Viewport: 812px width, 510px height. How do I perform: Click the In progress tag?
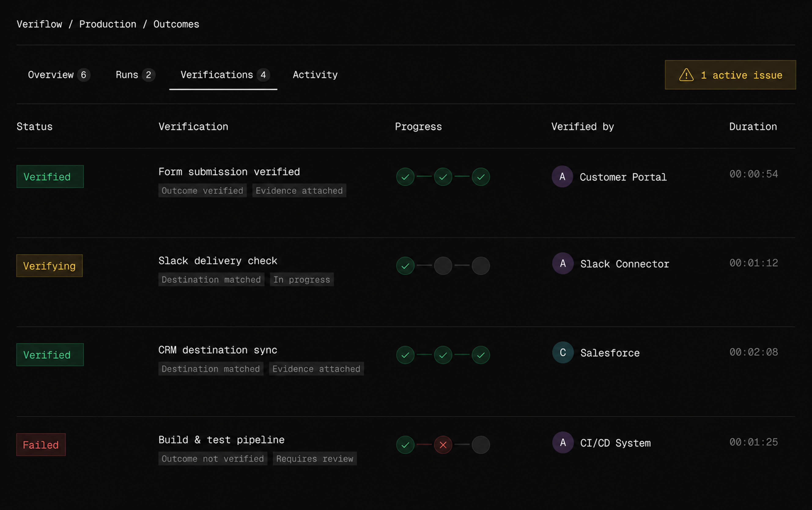point(302,280)
